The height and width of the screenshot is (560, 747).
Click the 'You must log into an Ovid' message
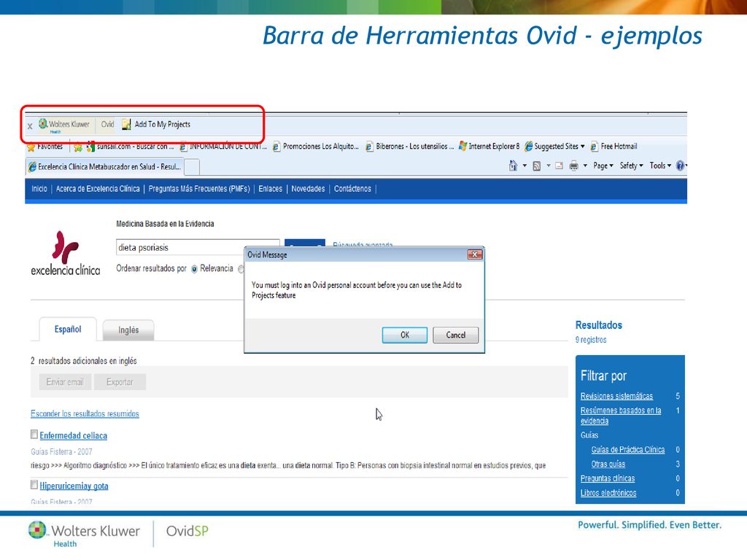[x=356, y=290]
